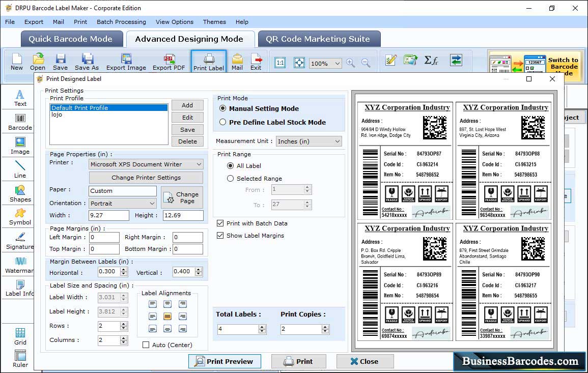This screenshot has width=588, height=373.
Task: Select the Image tool in sidebar
Action: [20, 146]
